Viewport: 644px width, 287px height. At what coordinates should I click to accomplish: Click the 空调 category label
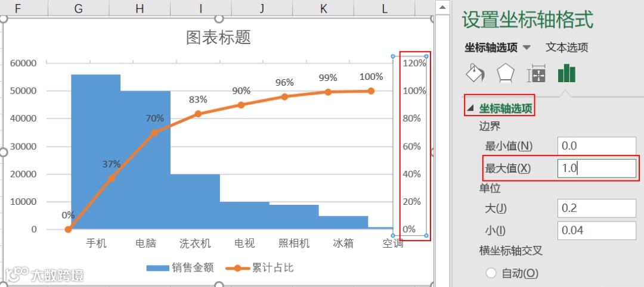[x=392, y=244]
